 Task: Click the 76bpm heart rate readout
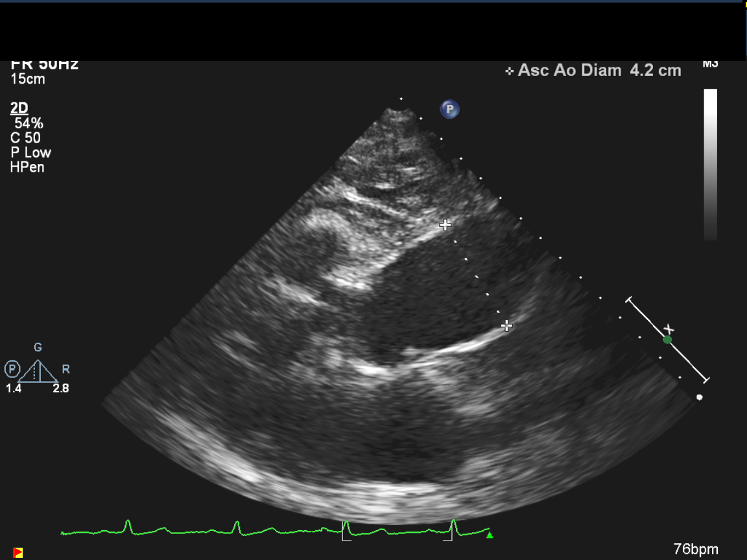[696, 550]
